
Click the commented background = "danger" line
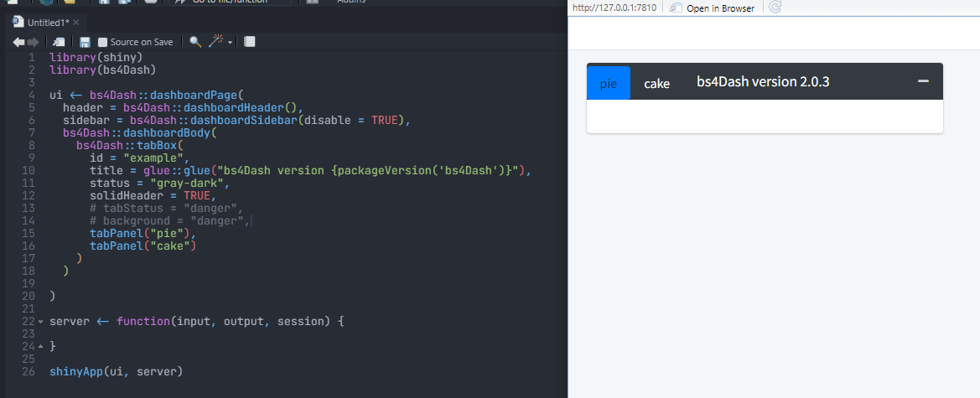click(x=169, y=220)
